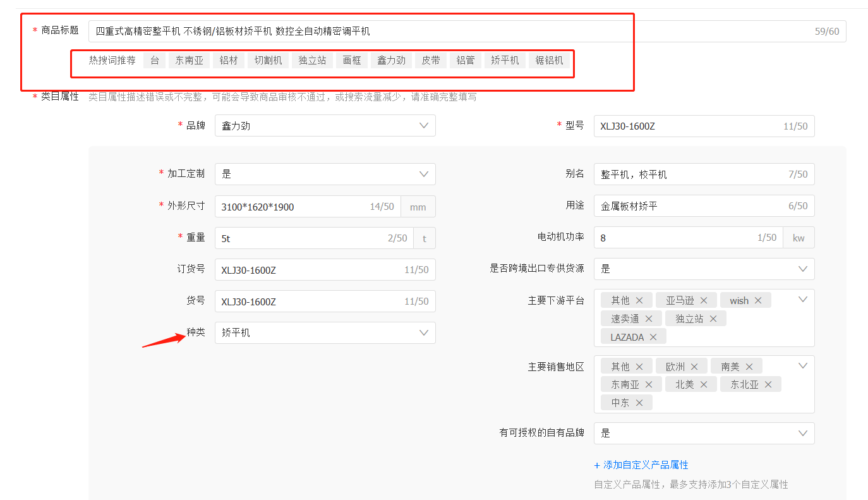Remove the 速卖通 platform tag
This screenshot has width=868, height=500.
[x=649, y=319]
